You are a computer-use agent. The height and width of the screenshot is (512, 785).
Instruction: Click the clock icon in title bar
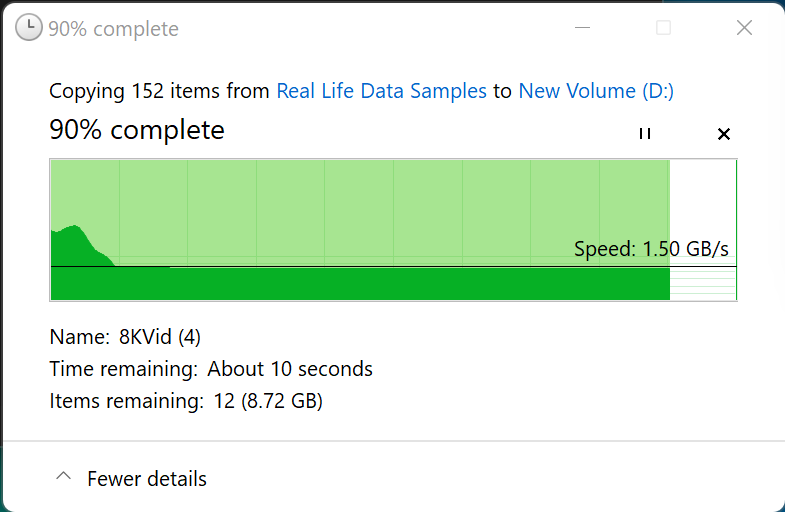(30, 28)
